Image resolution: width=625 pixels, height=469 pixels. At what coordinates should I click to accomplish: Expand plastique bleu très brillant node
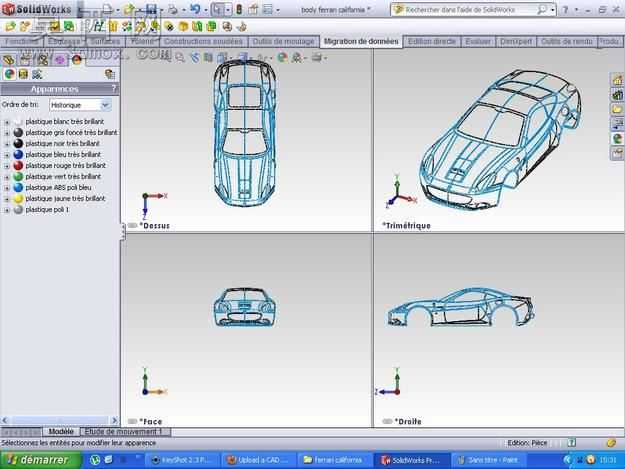click(6, 155)
